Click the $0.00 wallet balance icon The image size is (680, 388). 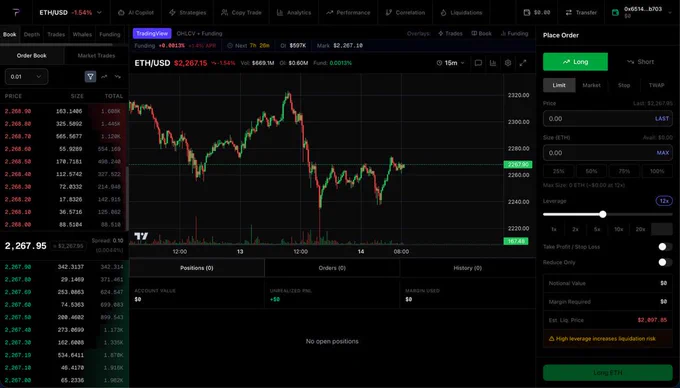point(527,13)
